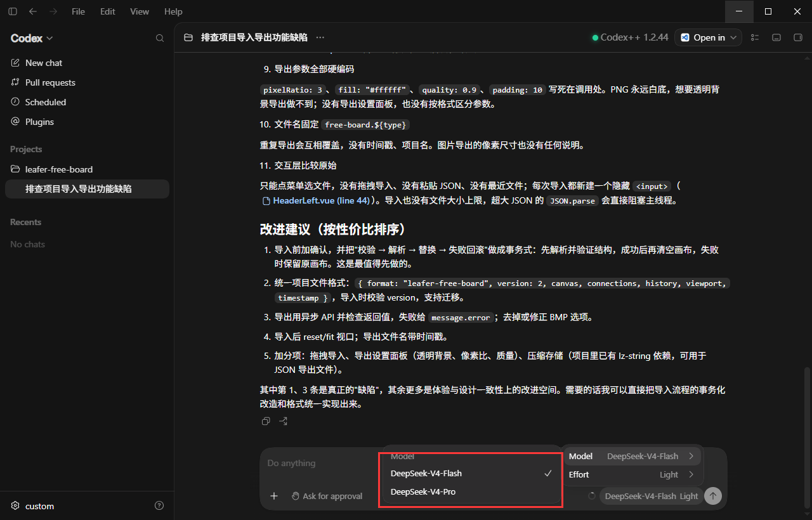Copy the response with the copy icon
812x520 pixels.
[x=266, y=421]
